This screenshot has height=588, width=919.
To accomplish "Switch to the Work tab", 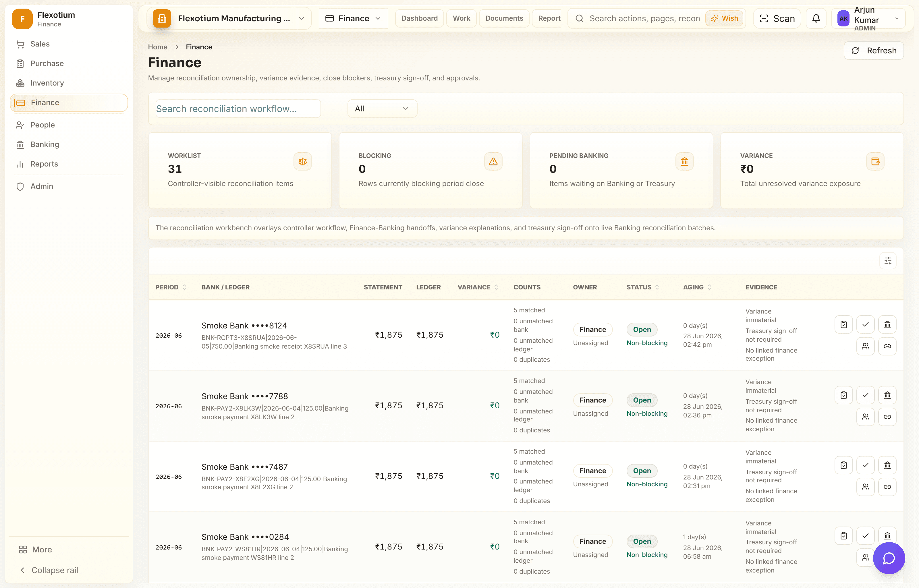I will (461, 18).
